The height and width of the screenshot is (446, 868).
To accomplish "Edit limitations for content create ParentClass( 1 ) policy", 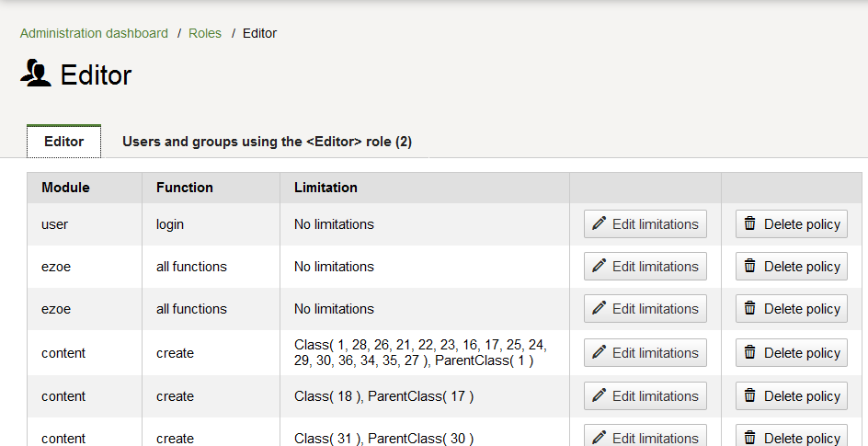I will (645, 352).
